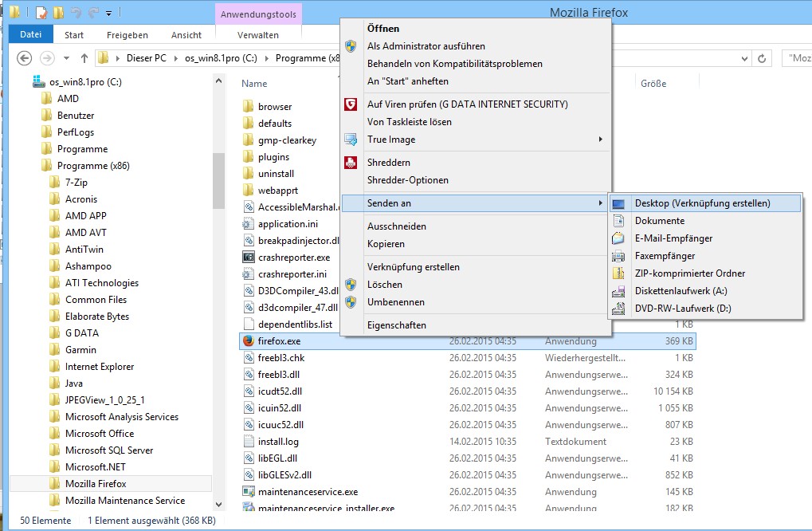The image size is (812, 531).
Task: Click the DVD-RW-Laufwerk (D:) drive icon
Action: (x=618, y=309)
